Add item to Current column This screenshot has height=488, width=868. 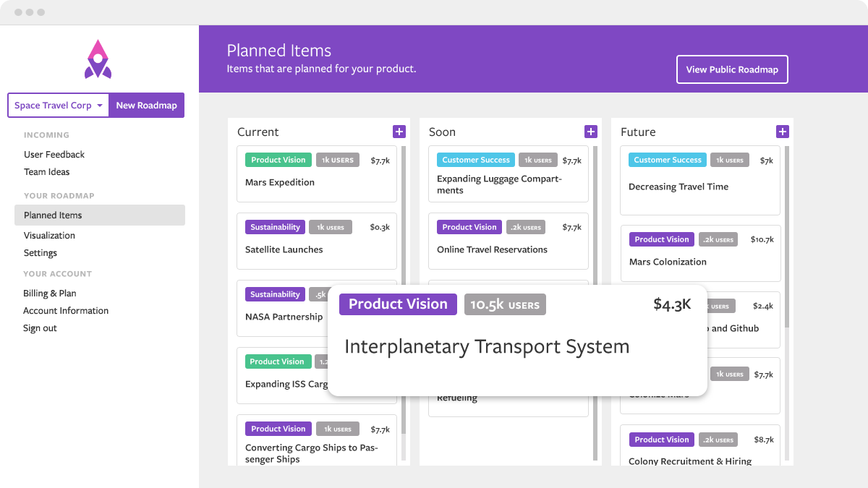(399, 132)
